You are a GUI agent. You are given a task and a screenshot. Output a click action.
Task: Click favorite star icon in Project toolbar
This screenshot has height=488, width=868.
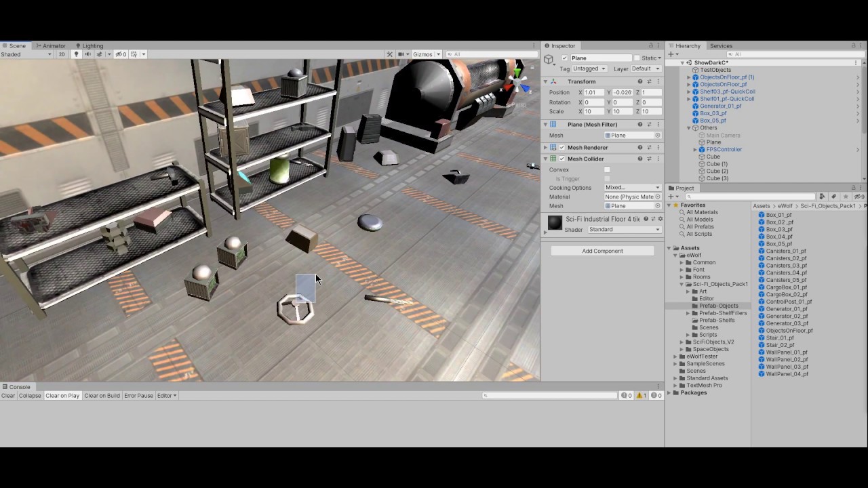click(x=846, y=197)
